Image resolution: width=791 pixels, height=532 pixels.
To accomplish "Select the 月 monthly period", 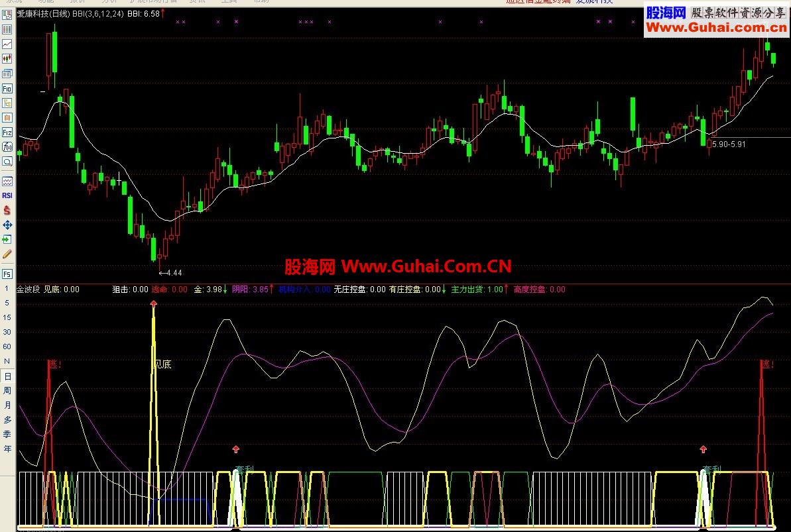I will pyautogui.click(x=7, y=405).
